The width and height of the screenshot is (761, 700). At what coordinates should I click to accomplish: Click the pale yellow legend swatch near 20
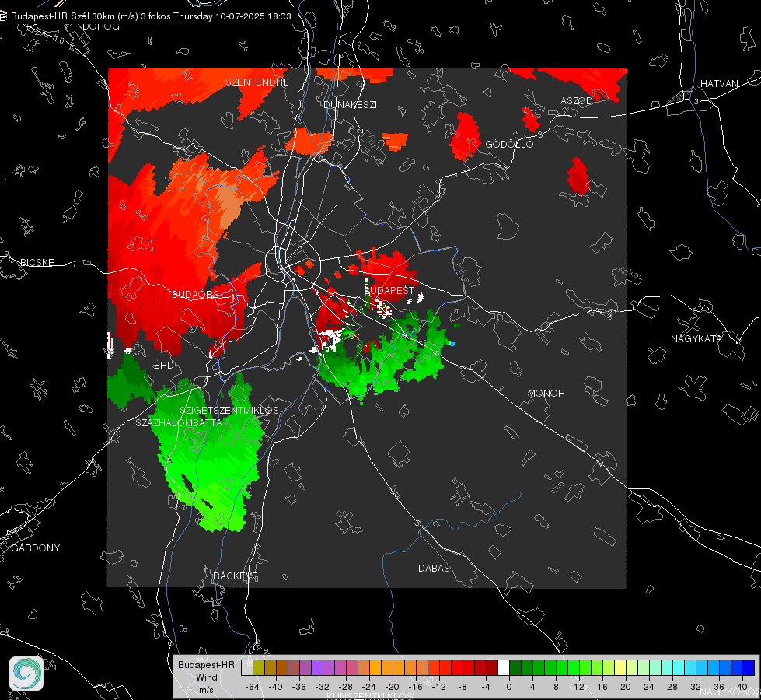620,668
